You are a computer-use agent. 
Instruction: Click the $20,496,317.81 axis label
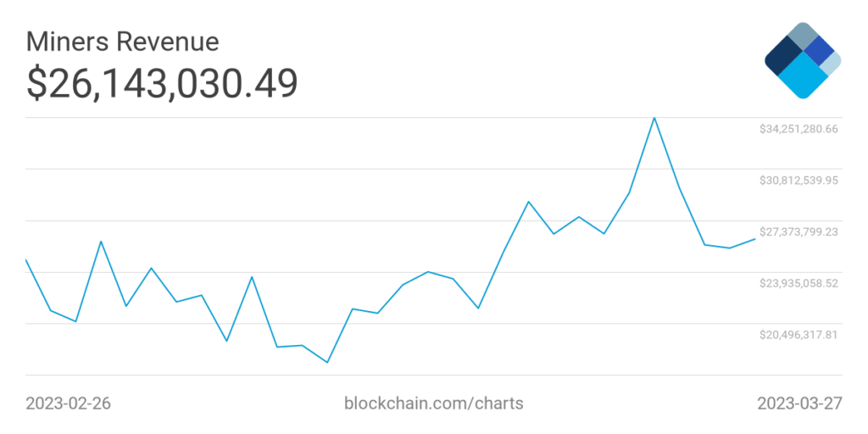(x=798, y=335)
